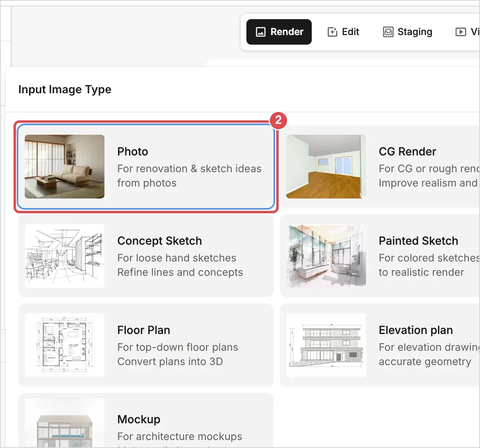The width and height of the screenshot is (480, 448).
Task: Switch to the Staging tab
Action: 407,32
